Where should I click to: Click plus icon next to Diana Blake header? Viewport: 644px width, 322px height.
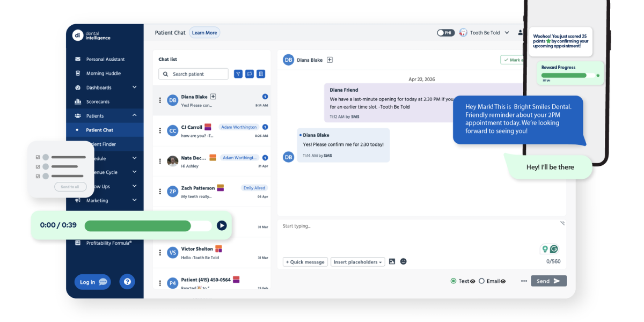[x=330, y=60]
